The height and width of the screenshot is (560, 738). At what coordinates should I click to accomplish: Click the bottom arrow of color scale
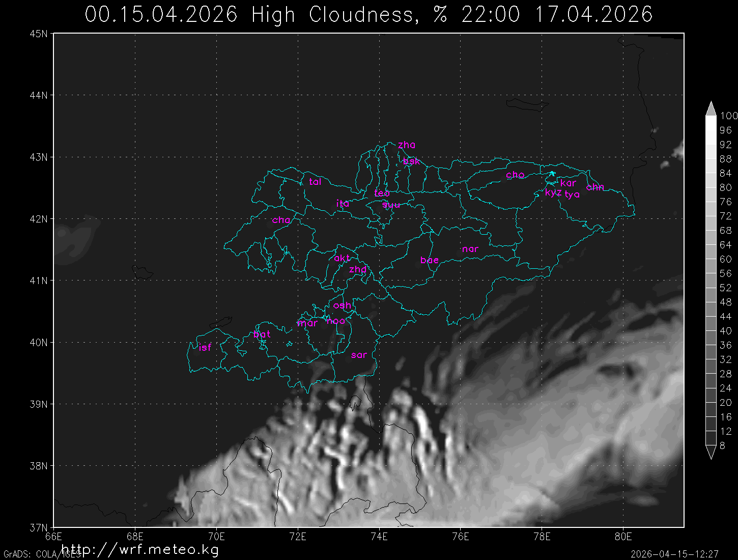(711, 452)
